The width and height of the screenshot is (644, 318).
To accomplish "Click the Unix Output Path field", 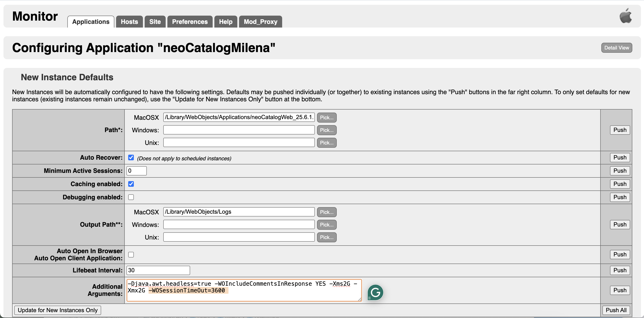I will (239, 237).
